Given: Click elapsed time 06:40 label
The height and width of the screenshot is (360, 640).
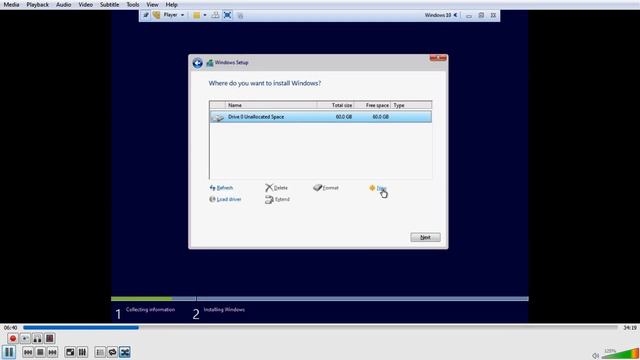Looking at the screenshot, I should (x=11, y=327).
